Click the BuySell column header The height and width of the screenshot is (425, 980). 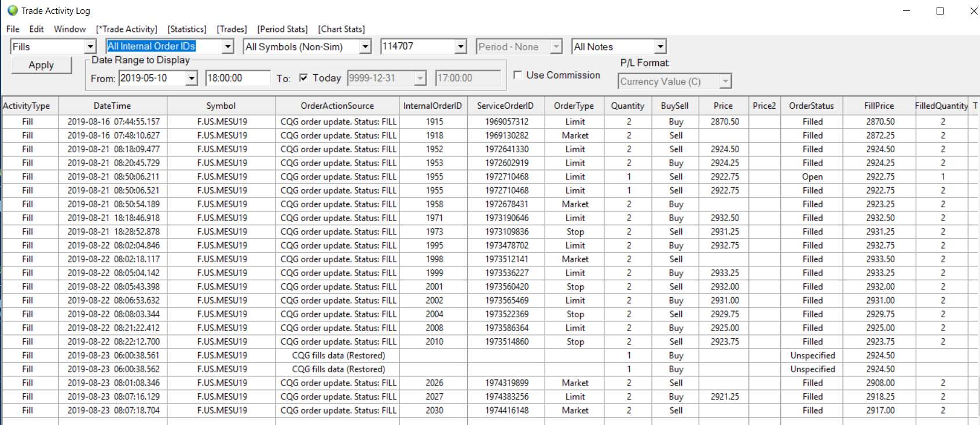coord(675,106)
